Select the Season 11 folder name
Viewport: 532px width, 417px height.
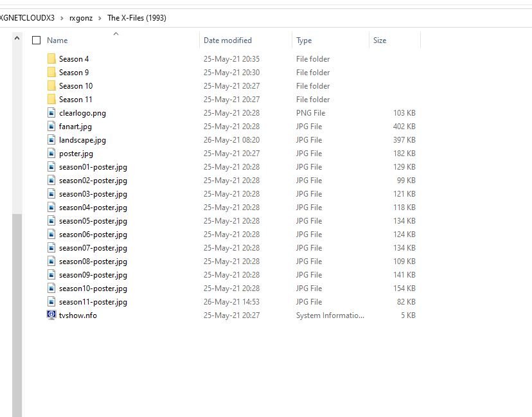(x=76, y=100)
